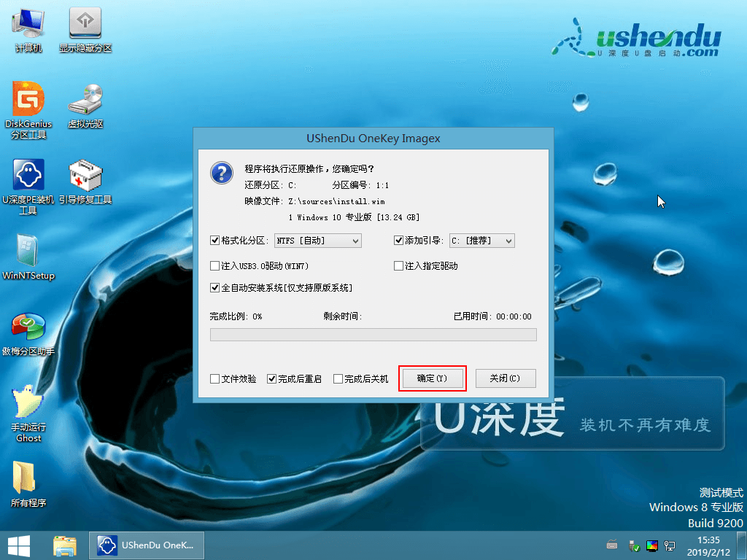
Task: Select the UShenDu OneK... taskbar entry
Action: click(x=146, y=545)
